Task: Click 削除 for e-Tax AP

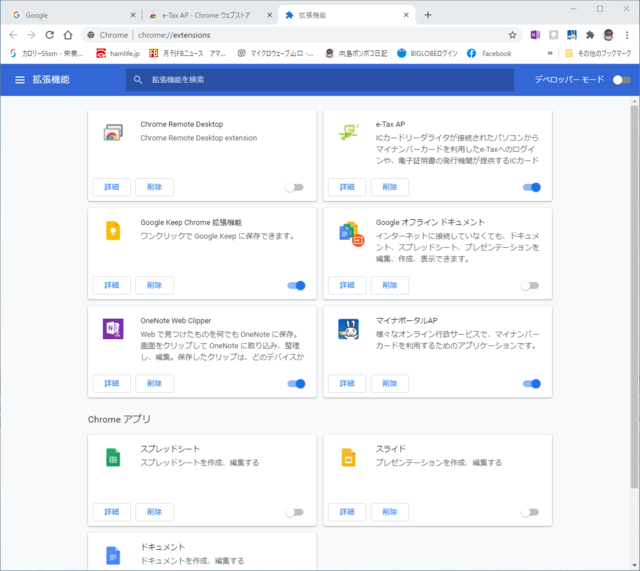Action: 390,187
